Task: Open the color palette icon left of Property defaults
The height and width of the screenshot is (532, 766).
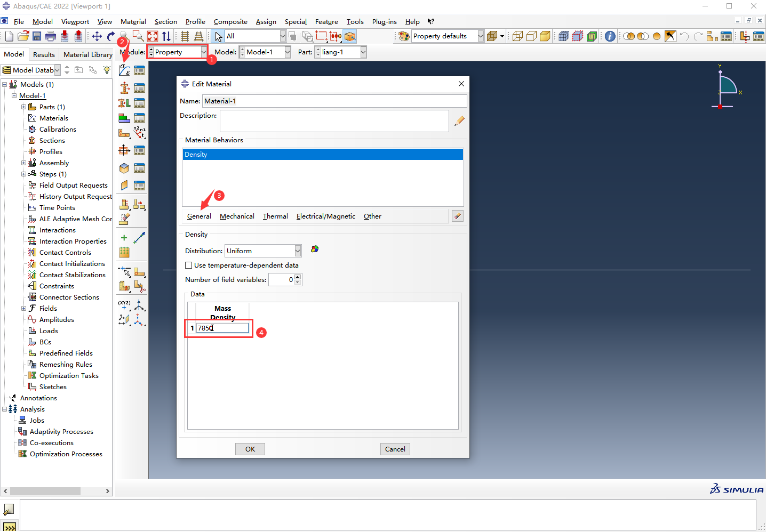Action: tap(404, 36)
